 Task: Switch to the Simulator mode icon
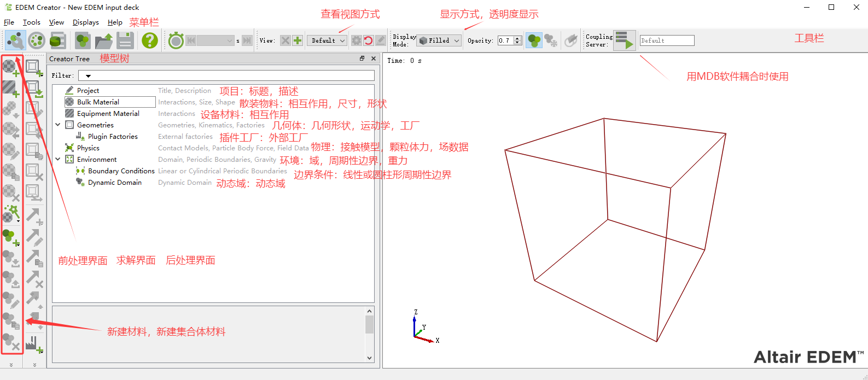click(37, 40)
